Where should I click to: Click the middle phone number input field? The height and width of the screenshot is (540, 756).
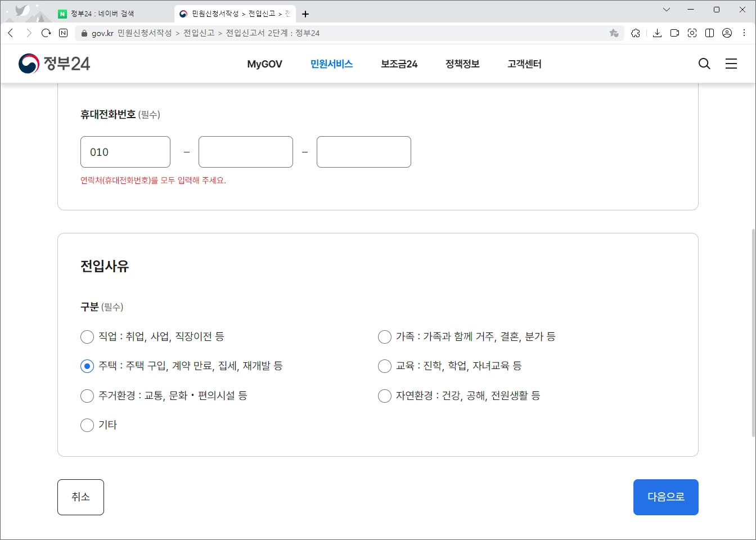point(245,151)
